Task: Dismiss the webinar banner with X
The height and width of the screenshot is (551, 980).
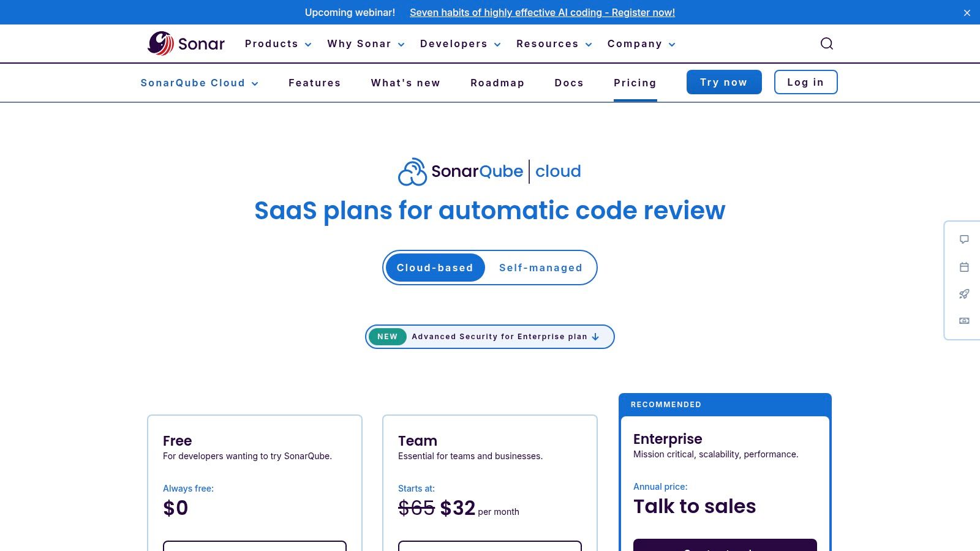Action: click(967, 13)
